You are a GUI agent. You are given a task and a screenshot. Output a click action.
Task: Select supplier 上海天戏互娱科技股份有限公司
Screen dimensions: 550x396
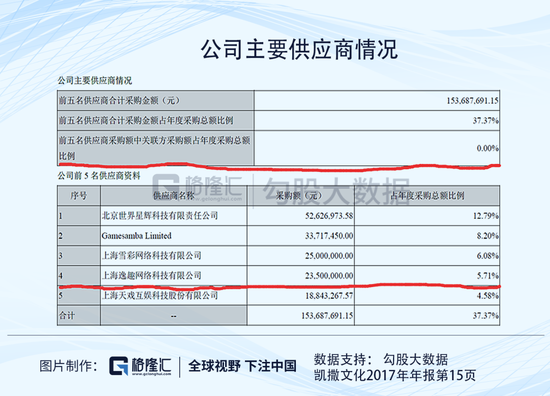coord(160,296)
